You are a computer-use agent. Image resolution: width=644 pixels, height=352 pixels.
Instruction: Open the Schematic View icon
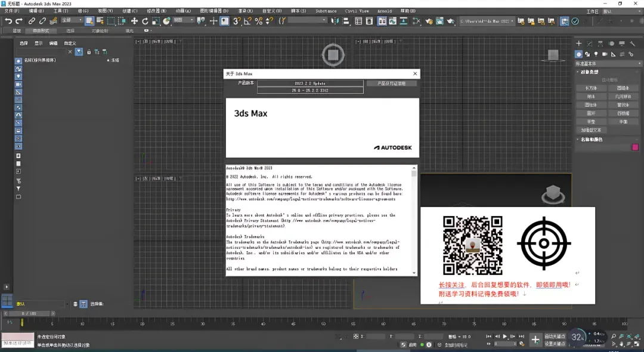pyautogui.click(x=403, y=21)
